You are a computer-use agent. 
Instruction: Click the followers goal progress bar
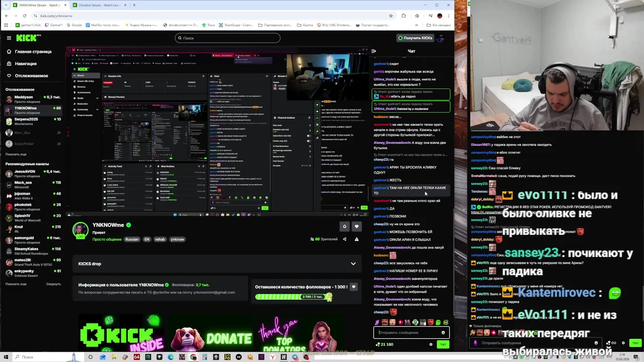(x=293, y=297)
